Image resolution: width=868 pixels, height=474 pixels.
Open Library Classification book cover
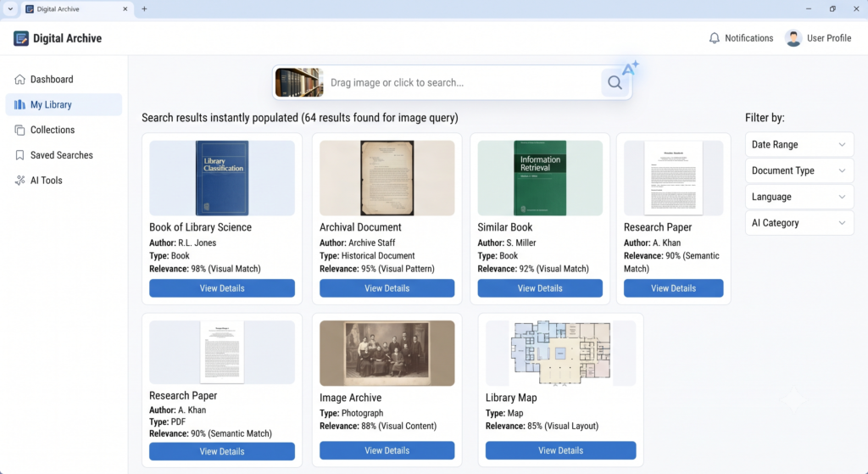222,178
